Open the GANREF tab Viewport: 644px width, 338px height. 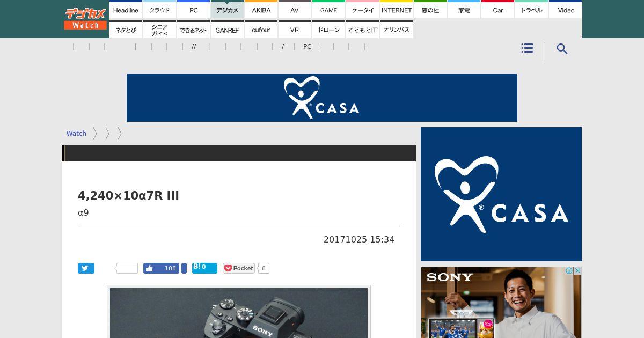pyautogui.click(x=227, y=30)
